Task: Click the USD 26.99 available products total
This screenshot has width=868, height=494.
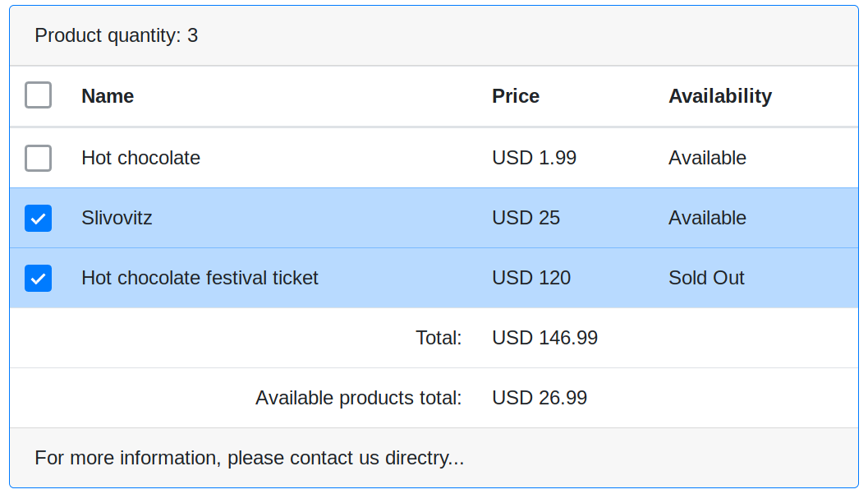Action: (x=540, y=398)
